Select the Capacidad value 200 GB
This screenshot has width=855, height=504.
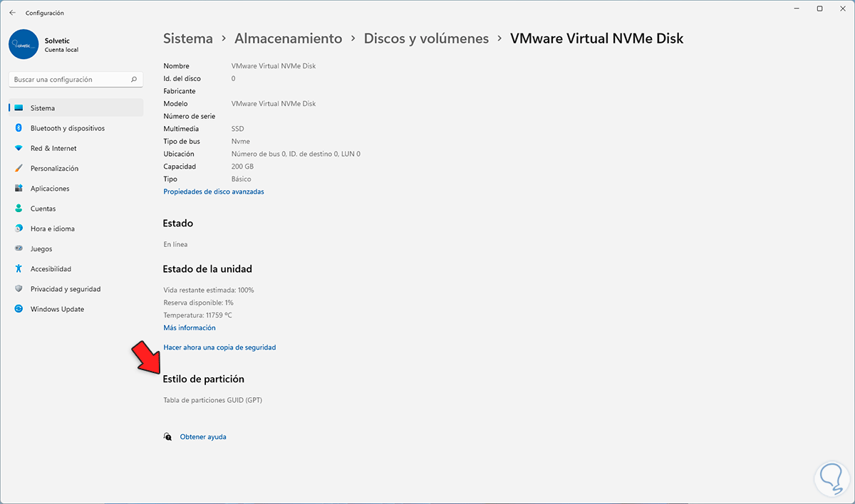tap(244, 167)
